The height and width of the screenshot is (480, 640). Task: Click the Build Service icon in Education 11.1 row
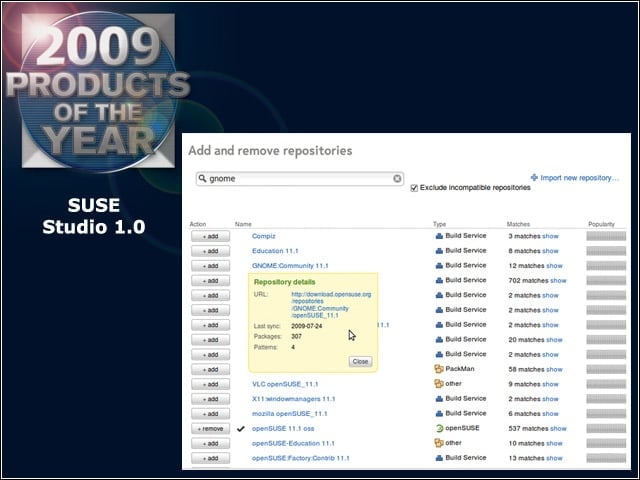[x=439, y=251]
